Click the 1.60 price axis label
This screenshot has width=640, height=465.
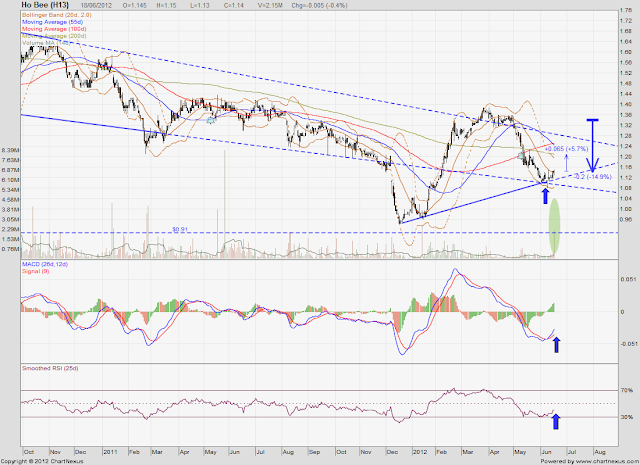pyautogui.click(x=626, y=52)
